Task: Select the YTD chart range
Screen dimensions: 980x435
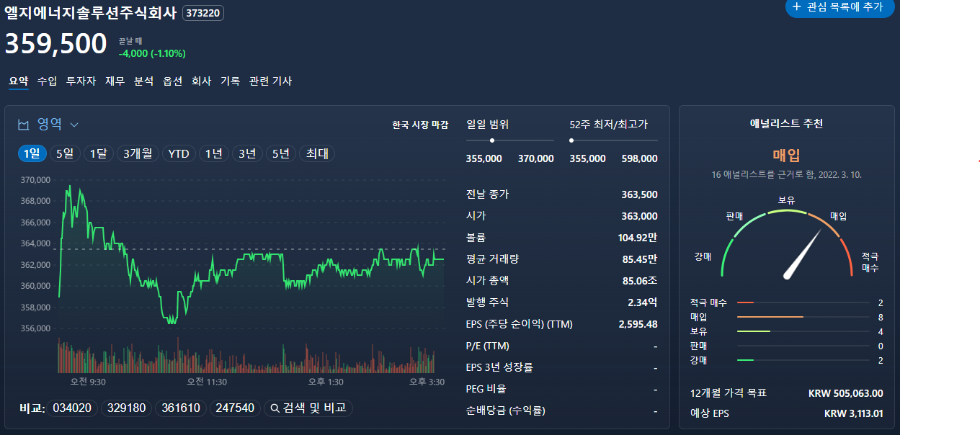Action: point(179,153)
